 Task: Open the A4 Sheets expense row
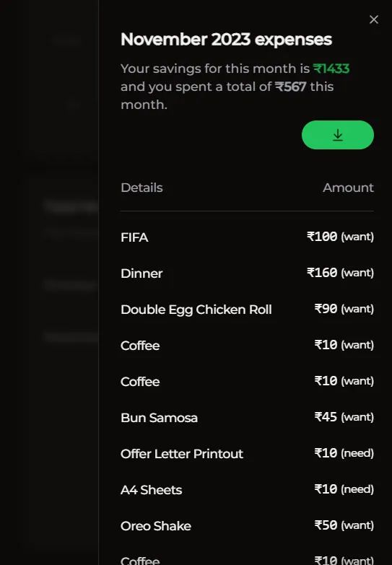(247, 489)
